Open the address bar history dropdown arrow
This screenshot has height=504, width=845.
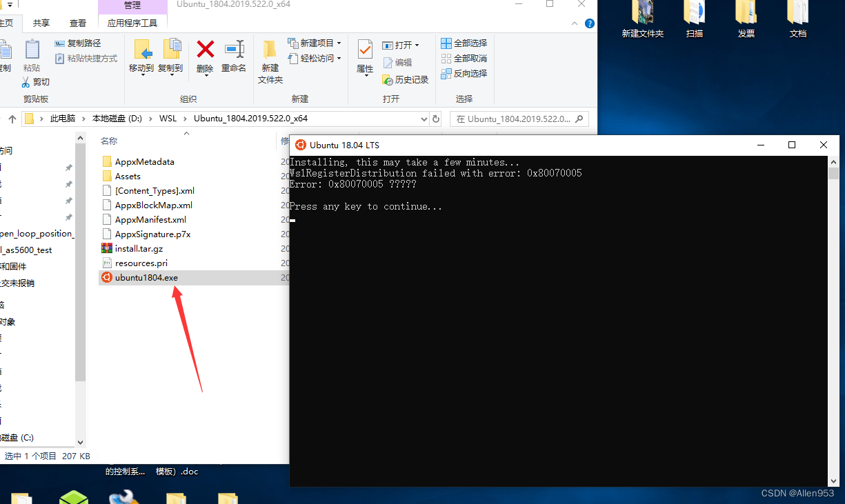pyautogui.click(x=424, y=119)
